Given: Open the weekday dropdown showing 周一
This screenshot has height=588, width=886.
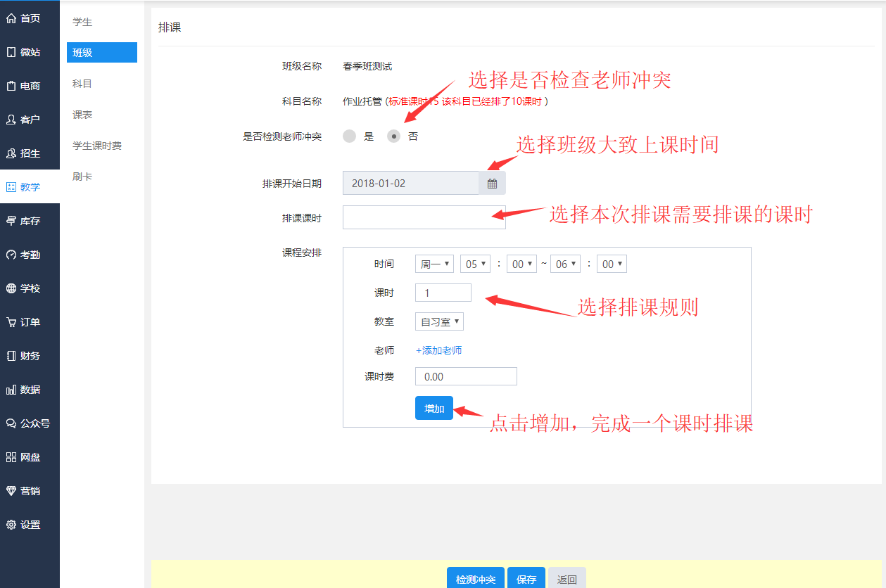Looking at the screenshot, I should [433, 263].
